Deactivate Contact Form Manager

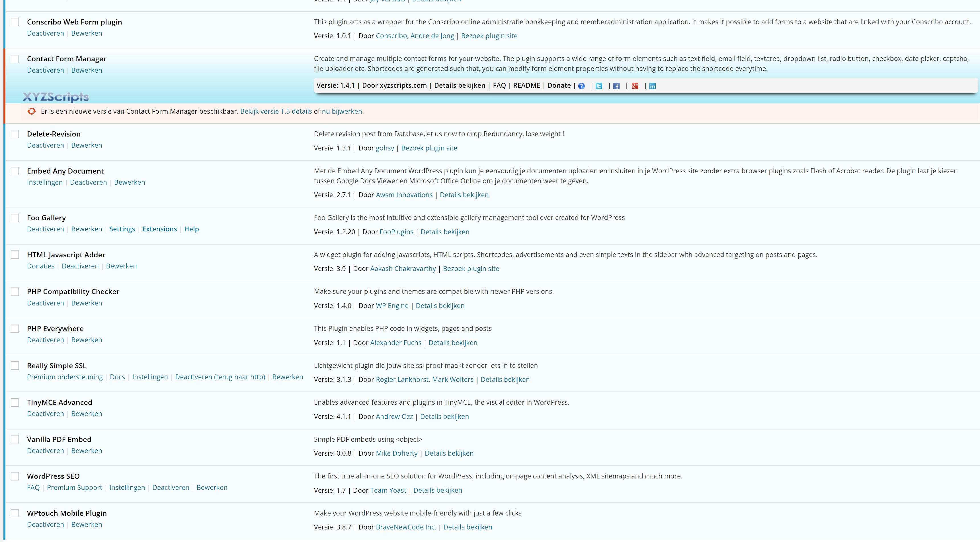[x=45, y=70]
